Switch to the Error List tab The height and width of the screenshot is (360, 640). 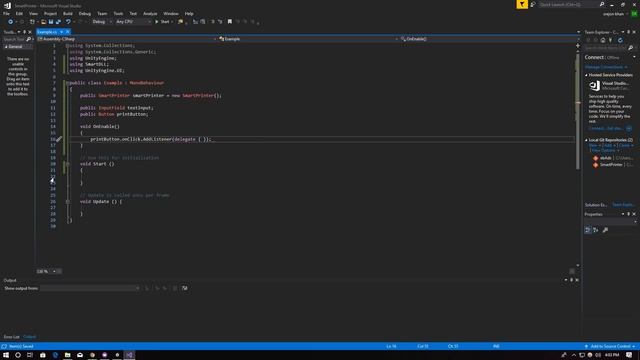[11, 337]
